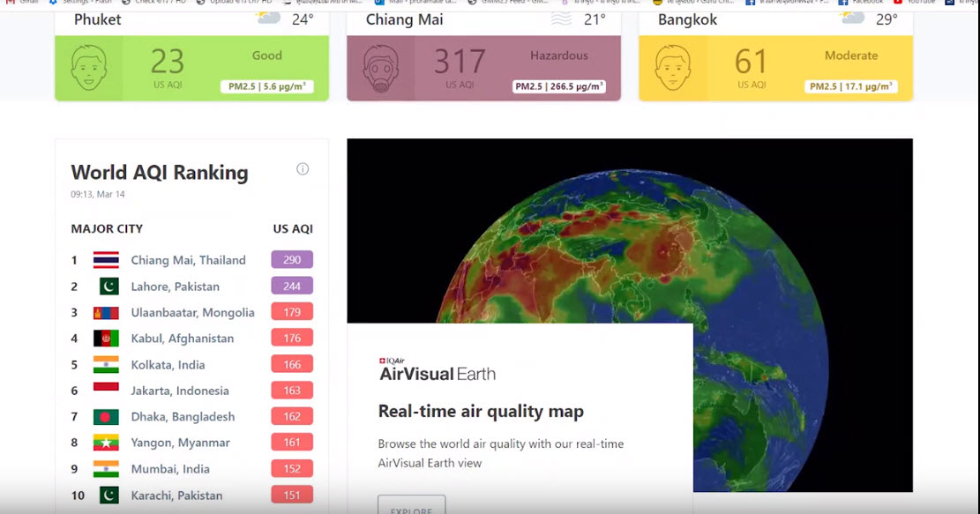Click the Pakistan flag beside Lahore
This screenshot has height=514, width=980.
[108, 286]
